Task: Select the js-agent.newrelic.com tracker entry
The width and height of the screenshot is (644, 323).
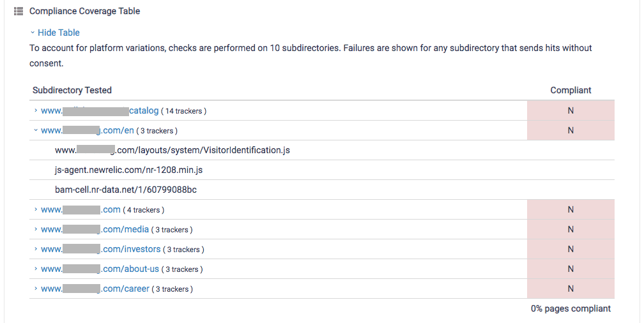Action: (128, 170)
